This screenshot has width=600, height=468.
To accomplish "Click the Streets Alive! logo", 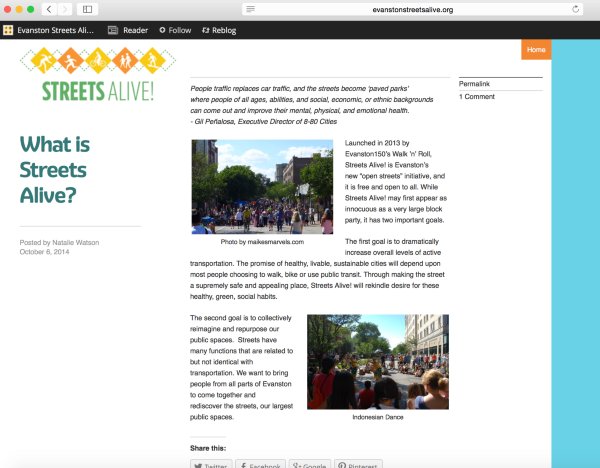I will coord(98,75).
